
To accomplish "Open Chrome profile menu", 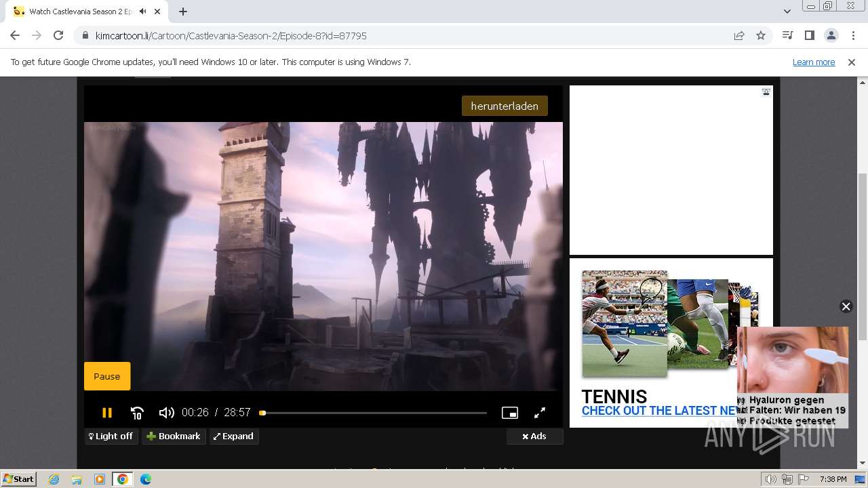I will [x=831, y=35].
